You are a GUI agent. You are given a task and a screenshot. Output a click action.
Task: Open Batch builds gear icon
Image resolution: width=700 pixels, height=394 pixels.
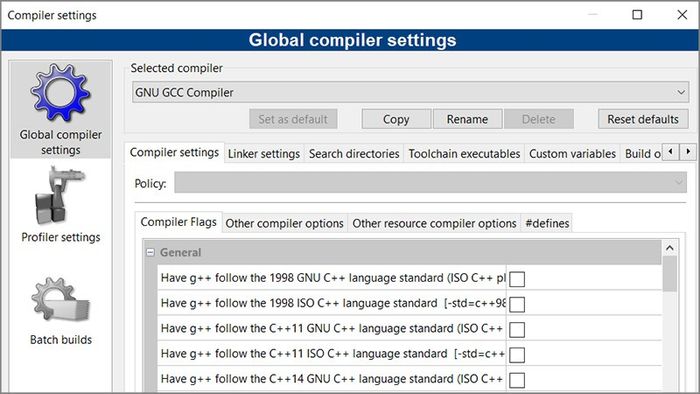(60, 299)
